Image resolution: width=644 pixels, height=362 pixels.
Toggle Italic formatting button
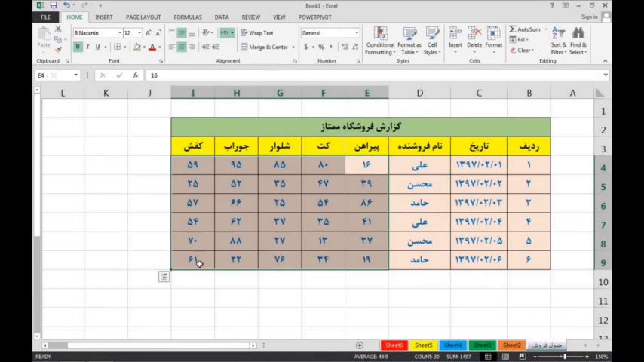(87, 47)
